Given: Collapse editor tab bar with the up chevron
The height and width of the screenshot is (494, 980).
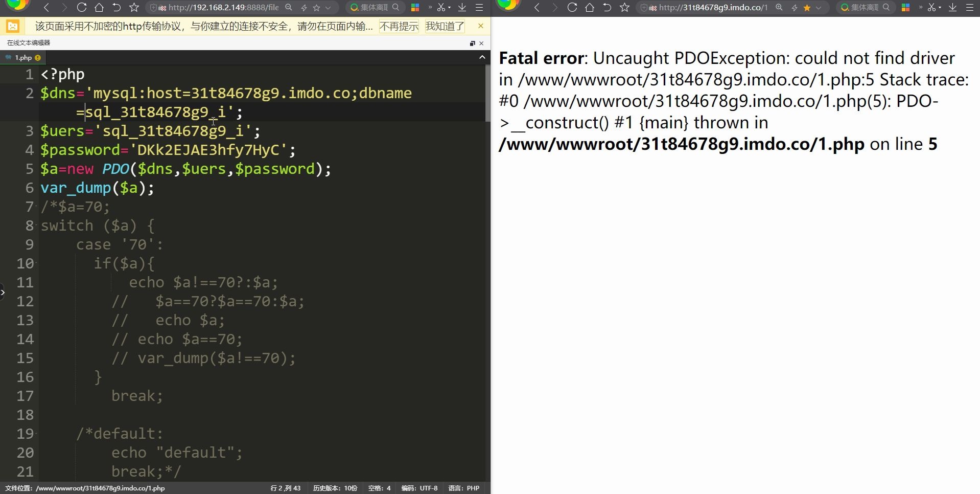Looking at the screenshot, I should [482, 57].
